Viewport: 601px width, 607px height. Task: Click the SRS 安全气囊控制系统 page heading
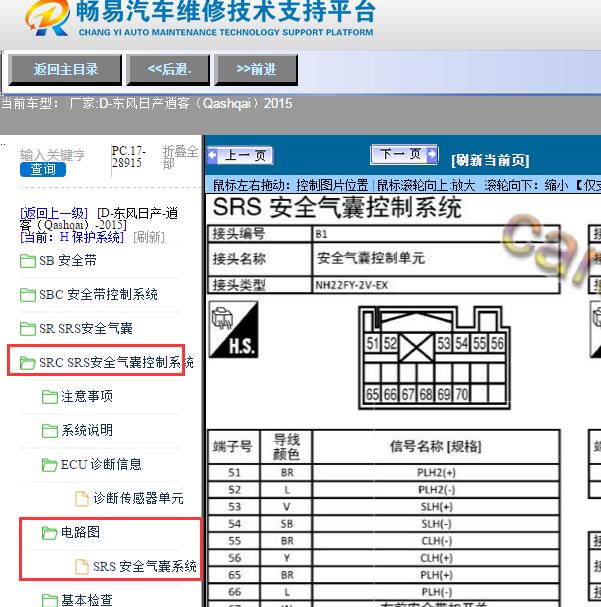pos(337,207)
